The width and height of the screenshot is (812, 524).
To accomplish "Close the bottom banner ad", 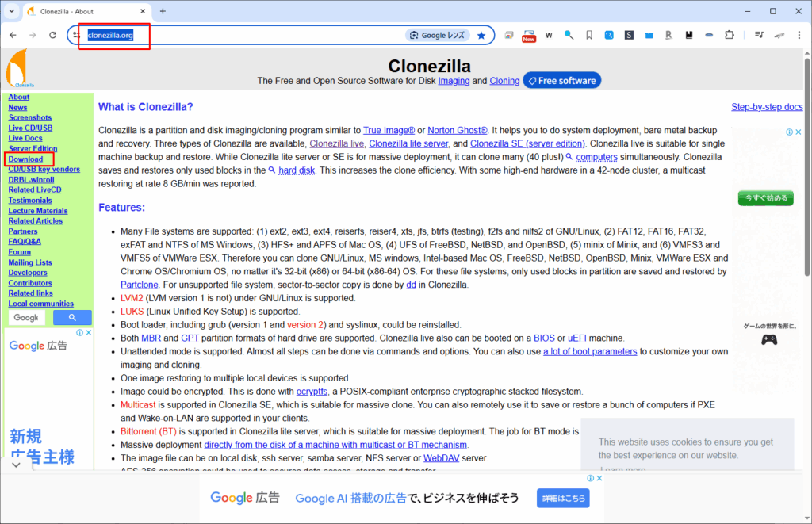I will (x=599, y=478).
